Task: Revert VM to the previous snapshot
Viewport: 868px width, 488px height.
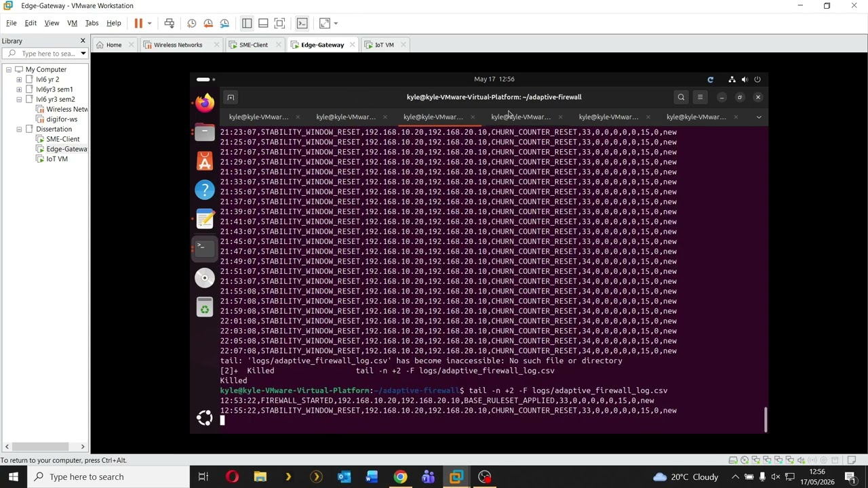Action: point(208,23)
